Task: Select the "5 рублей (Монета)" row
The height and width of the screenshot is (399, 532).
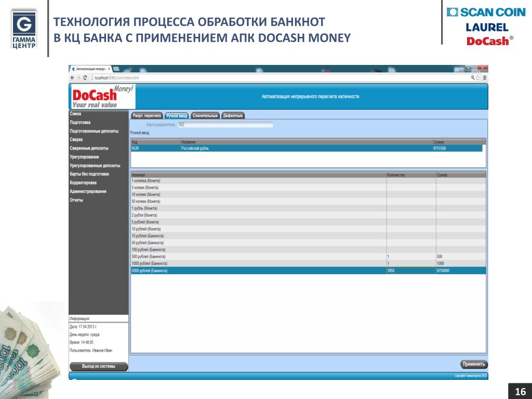Action: click(x=308, y=222)
